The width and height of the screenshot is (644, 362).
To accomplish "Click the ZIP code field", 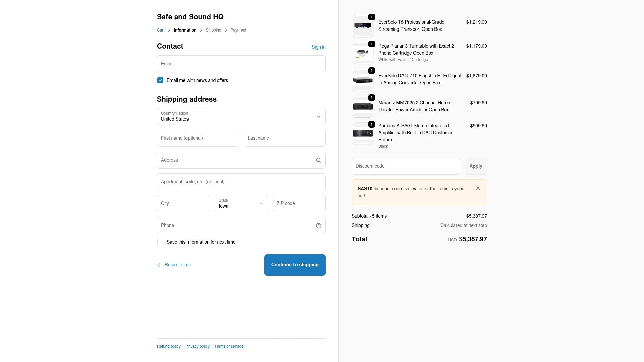I will 299,203.
